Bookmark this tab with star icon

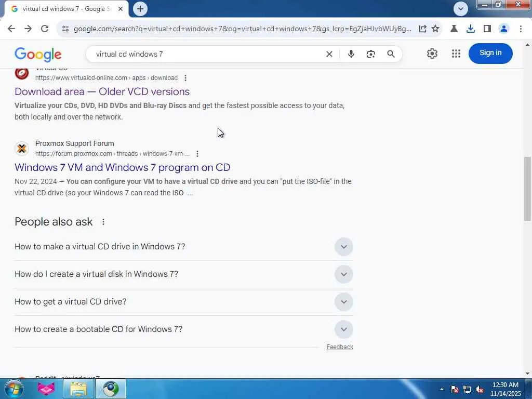(x=435, y=29)
